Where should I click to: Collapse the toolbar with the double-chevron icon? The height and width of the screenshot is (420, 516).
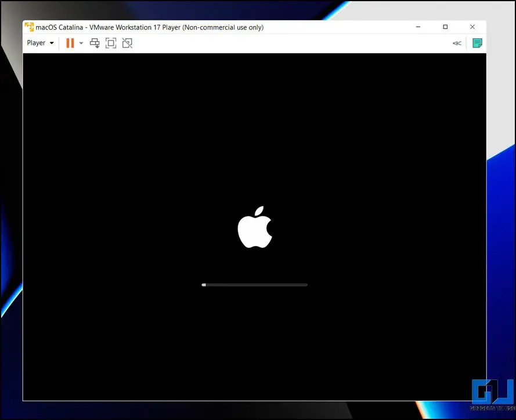click(457, 43)
